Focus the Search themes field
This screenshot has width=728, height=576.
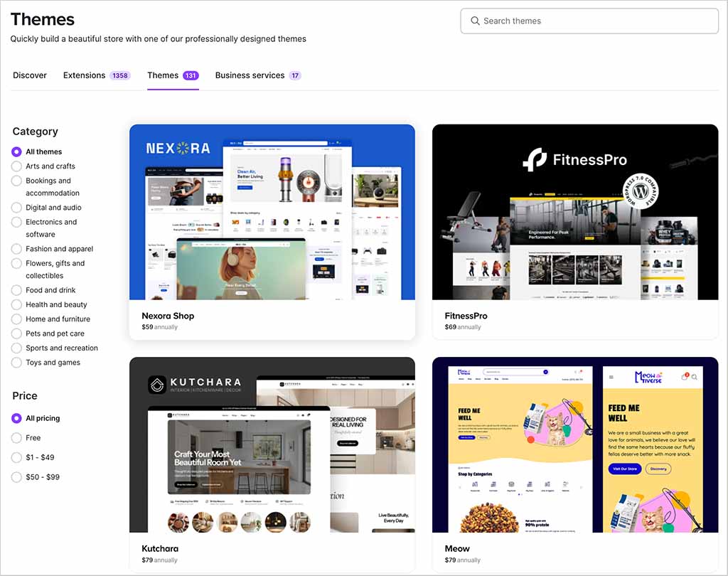pos(589,21)
